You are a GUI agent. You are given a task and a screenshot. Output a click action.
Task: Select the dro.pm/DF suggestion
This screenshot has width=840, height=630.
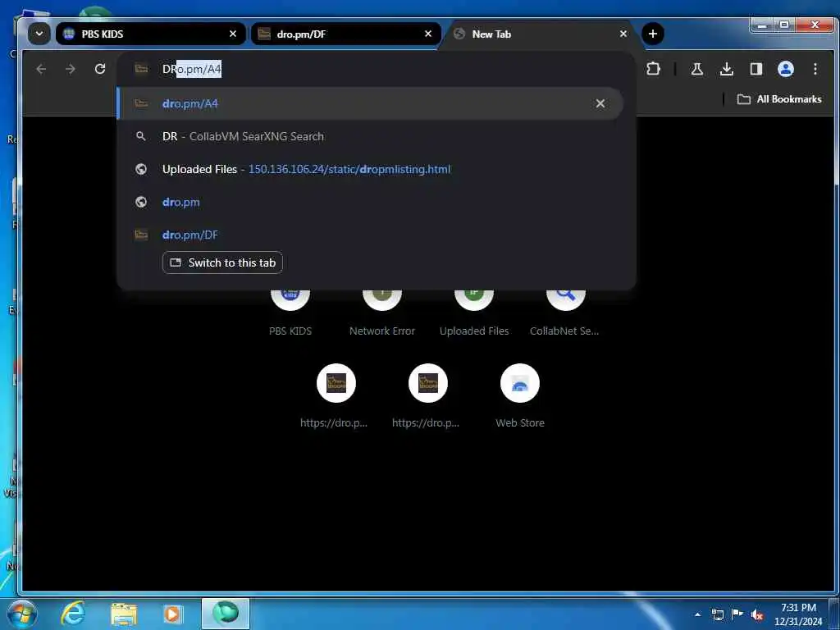coord(370,235)
